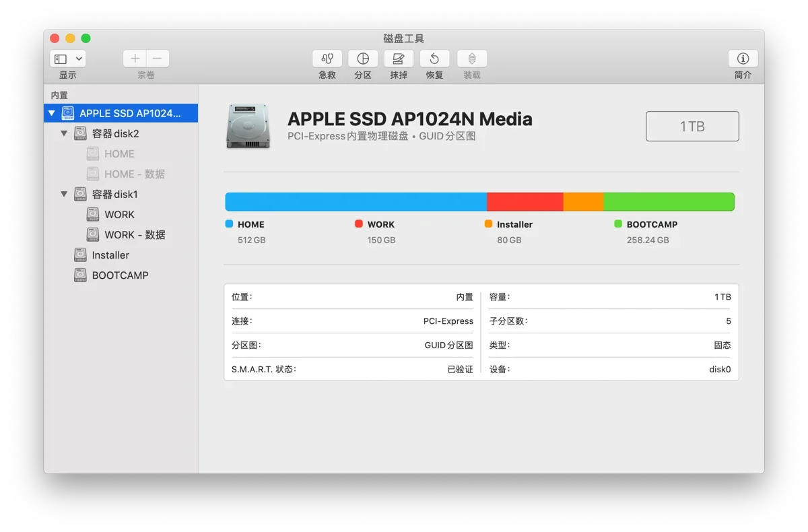Click the HOME - 数据 volume icon
808x532 pixels.
point(93,174)
